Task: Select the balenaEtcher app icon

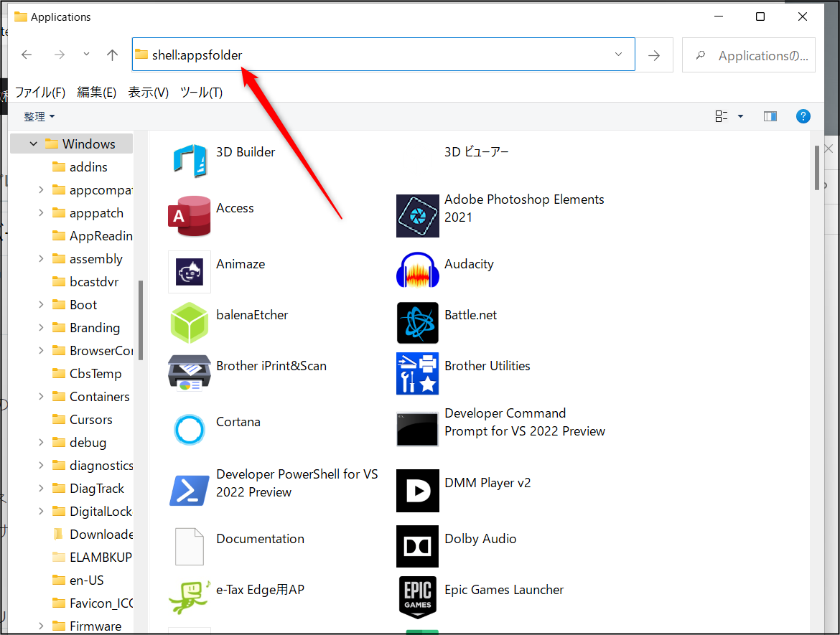Action: (190, 323)
